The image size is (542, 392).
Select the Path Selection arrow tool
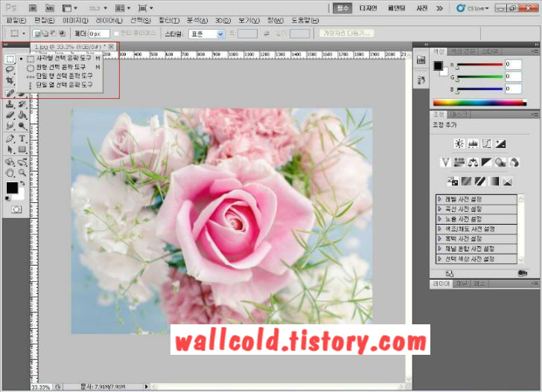[x=10, y=150]
